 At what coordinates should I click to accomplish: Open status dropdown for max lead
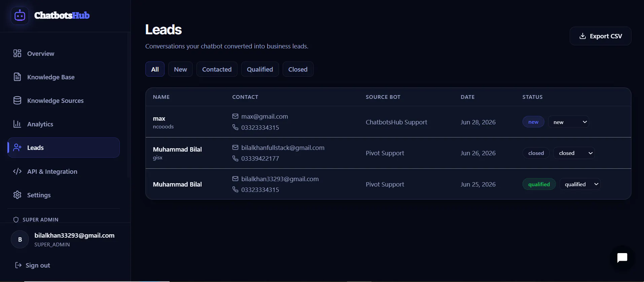[569, 122]
